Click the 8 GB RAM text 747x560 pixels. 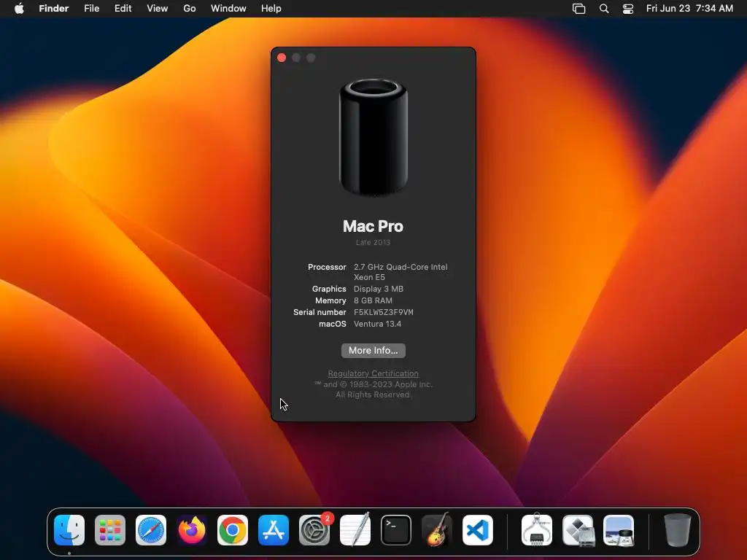point(373,300)
